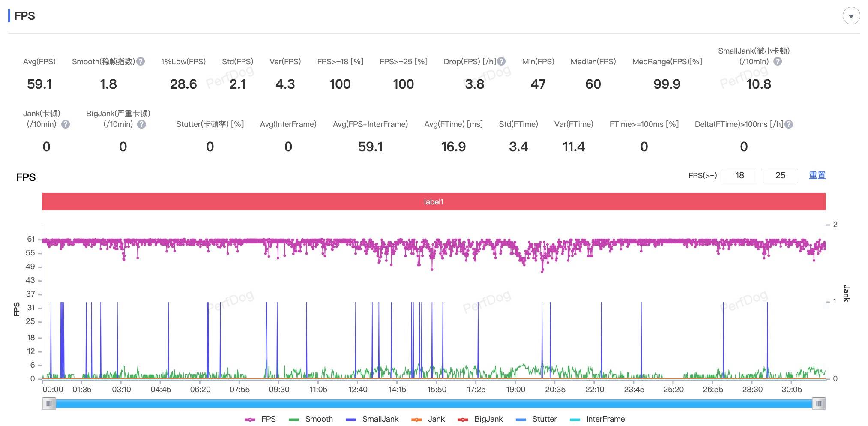Hide the Smooth series in legend
The image size is (868, 426).
pos(311,419)
